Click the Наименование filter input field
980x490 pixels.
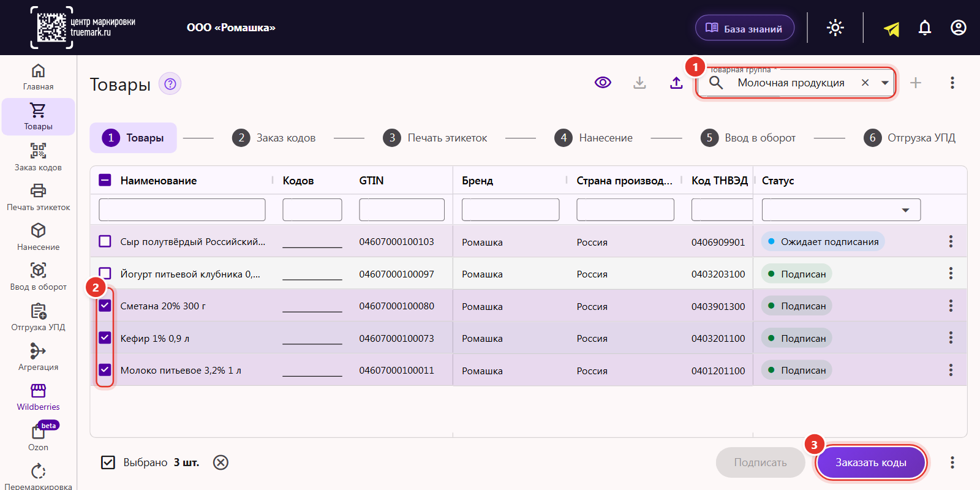[x=182, y=209]
